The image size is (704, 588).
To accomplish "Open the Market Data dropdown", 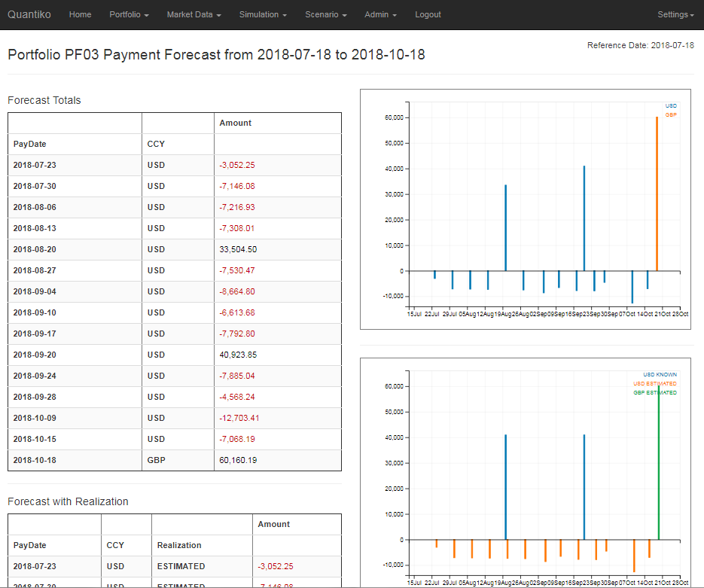I will (x=194, y=14).
